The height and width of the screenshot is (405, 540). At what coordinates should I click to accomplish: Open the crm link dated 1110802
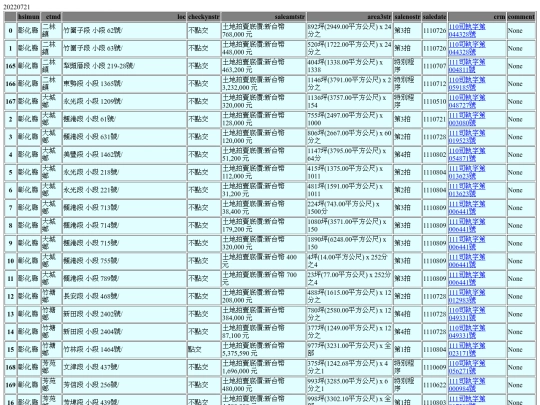[x=467, y=155]
